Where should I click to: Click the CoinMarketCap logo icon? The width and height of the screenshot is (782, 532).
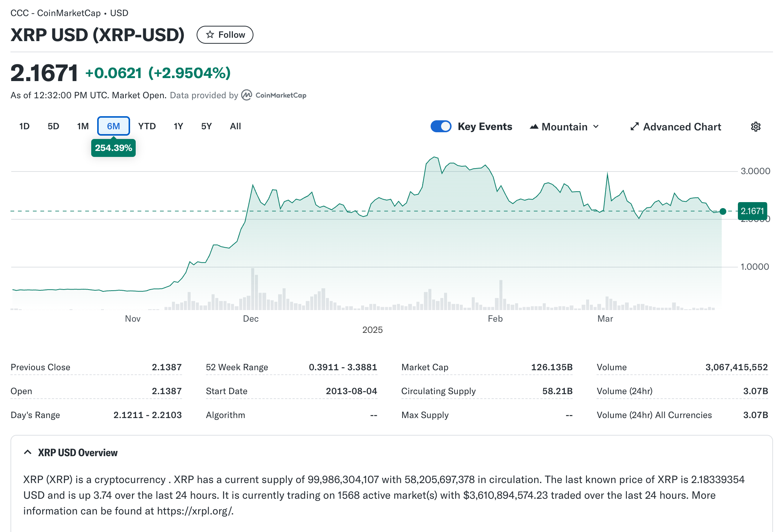(246, 95)
